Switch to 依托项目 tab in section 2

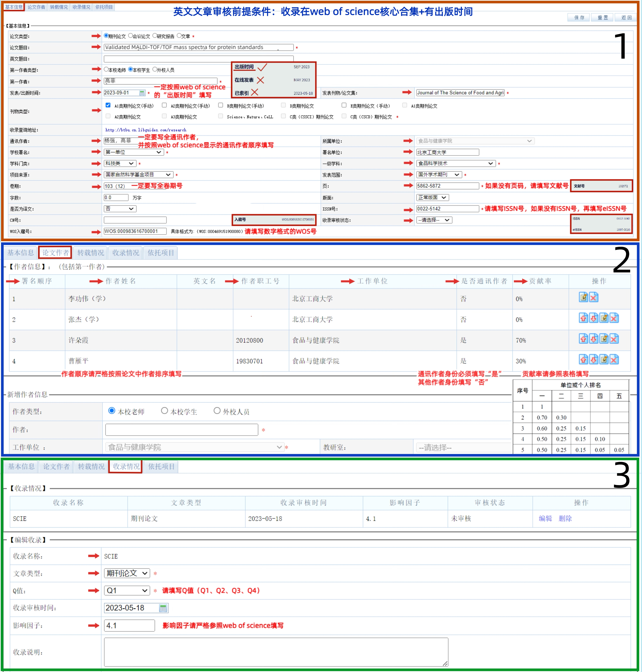tap(161, 253)
